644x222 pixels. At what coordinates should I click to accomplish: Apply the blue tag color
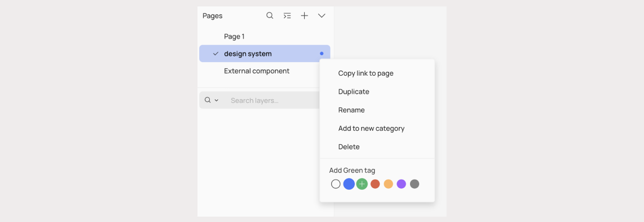click(349, 184)
